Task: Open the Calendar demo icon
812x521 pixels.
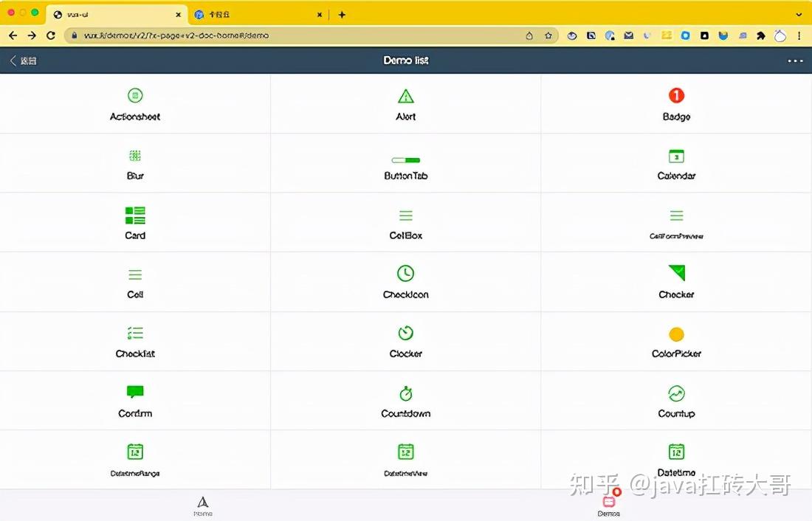Action: tap(676, 156)
